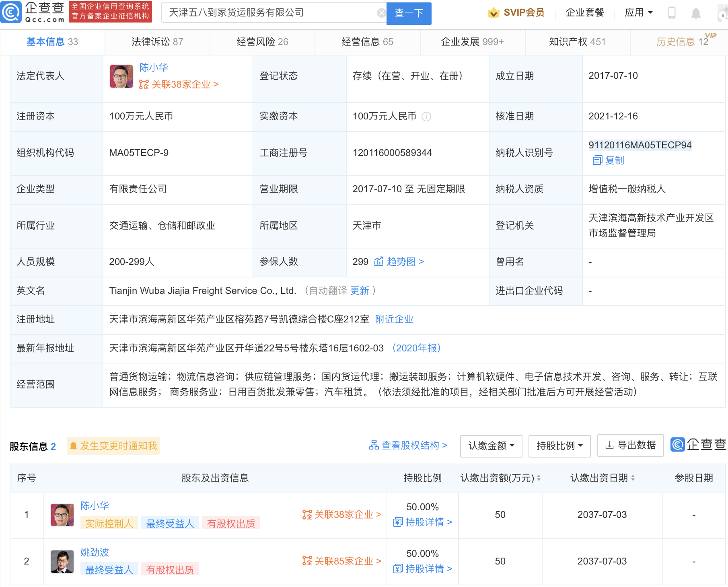This screenshot has width=728, height=587.
Task: Switch to the 经营信息 tab
Action: coord(367,42)
